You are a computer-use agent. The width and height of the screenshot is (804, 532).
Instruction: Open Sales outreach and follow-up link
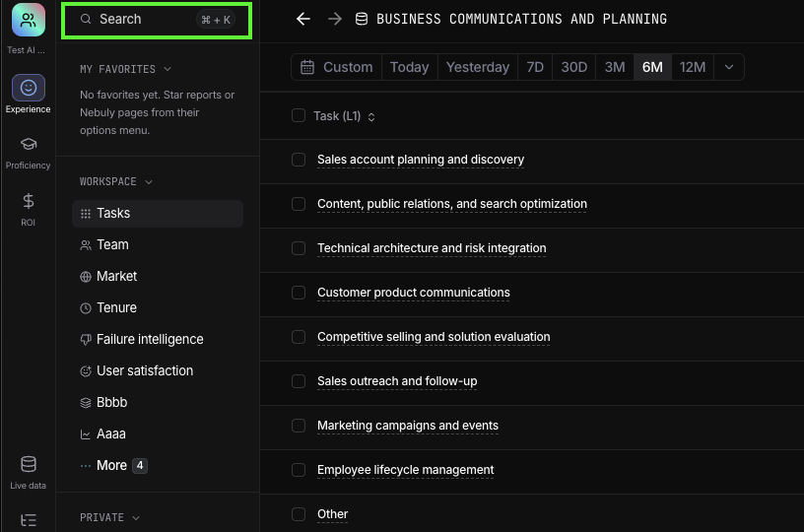coord(397,381)
